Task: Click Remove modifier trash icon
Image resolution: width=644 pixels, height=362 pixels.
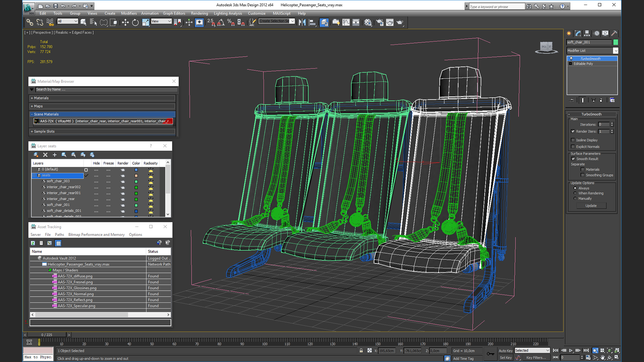Action: click(601, 100)
